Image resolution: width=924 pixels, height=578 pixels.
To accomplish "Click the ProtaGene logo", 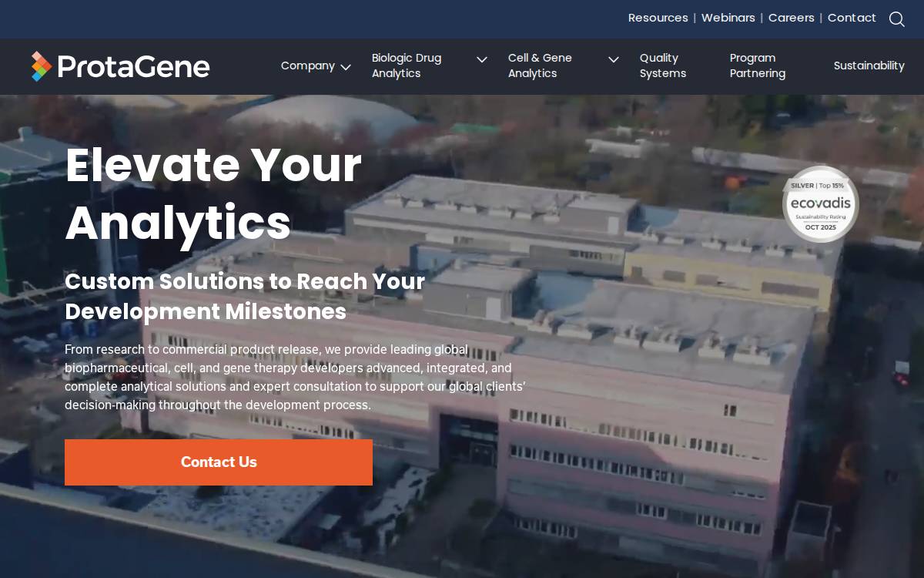I will point(120,66).
